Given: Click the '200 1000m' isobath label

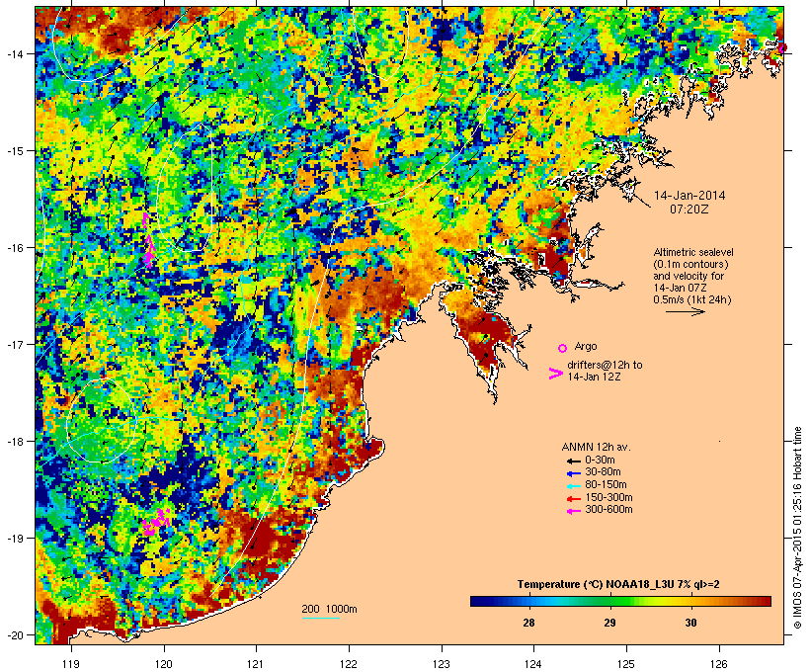Looking at the screenshot, I should 329,609.
